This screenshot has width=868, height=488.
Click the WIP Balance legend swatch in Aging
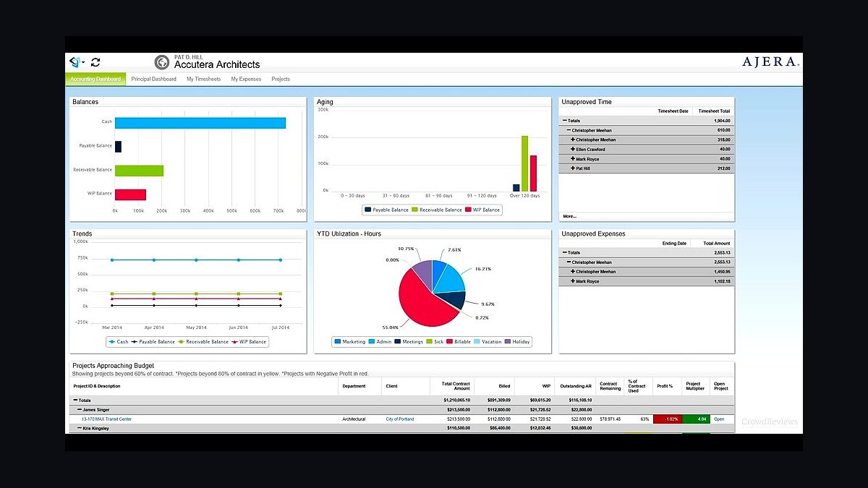coord(468,210)
